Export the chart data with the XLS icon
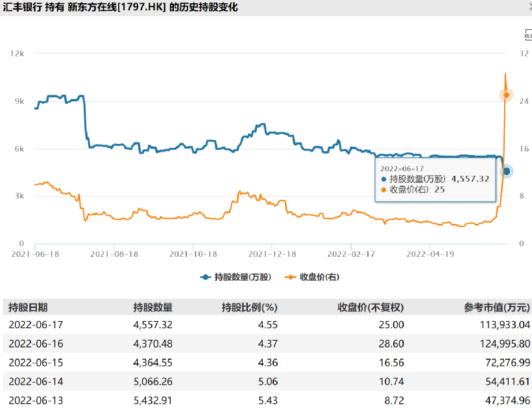 pyautogui.click(x=528, y=35)
